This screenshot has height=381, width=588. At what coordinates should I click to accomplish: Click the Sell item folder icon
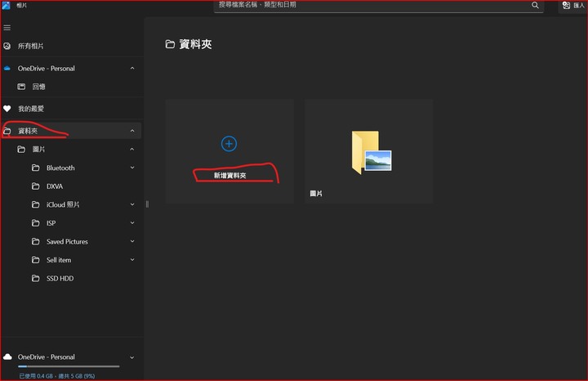(36, 260)
